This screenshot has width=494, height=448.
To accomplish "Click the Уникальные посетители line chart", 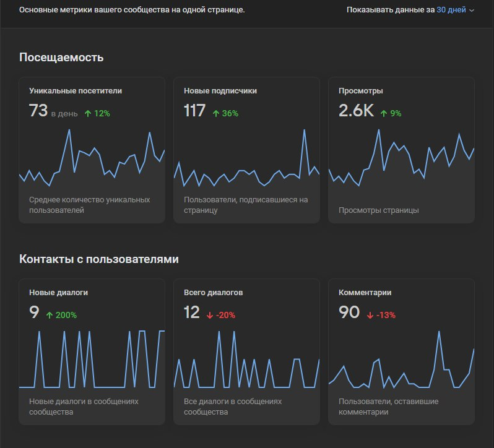I will [92, 158].
